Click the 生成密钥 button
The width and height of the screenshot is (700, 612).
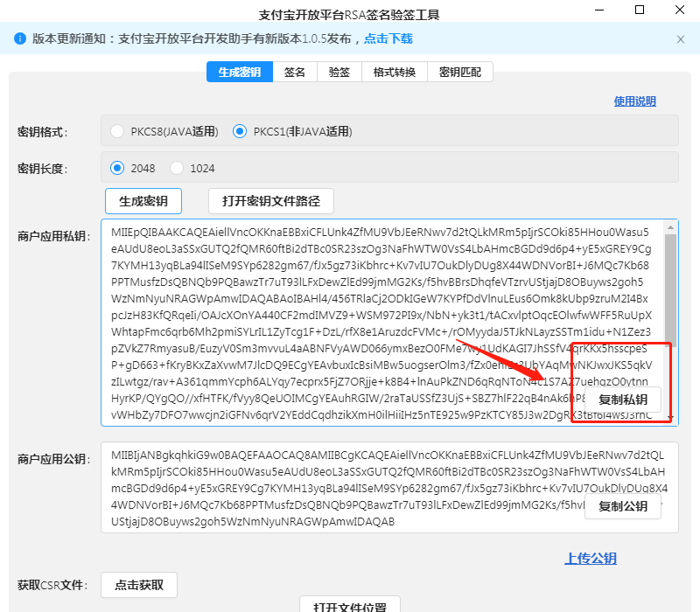(143, 201)
